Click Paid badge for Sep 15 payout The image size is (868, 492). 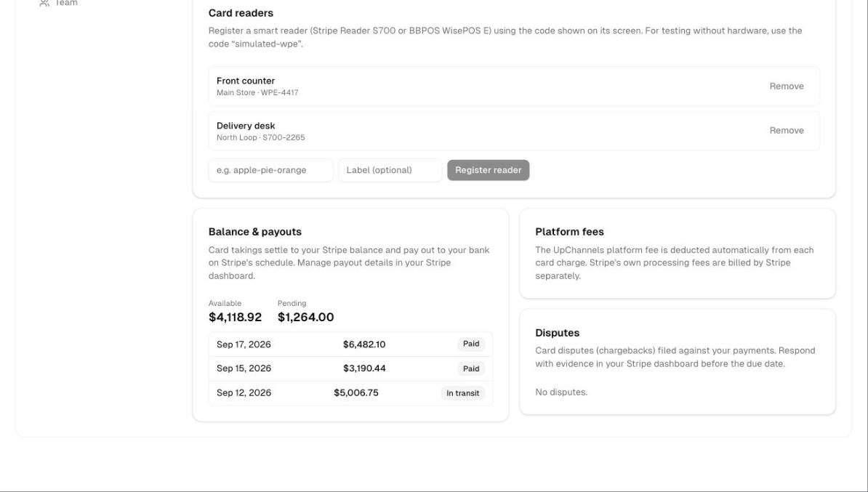[471, 368]
